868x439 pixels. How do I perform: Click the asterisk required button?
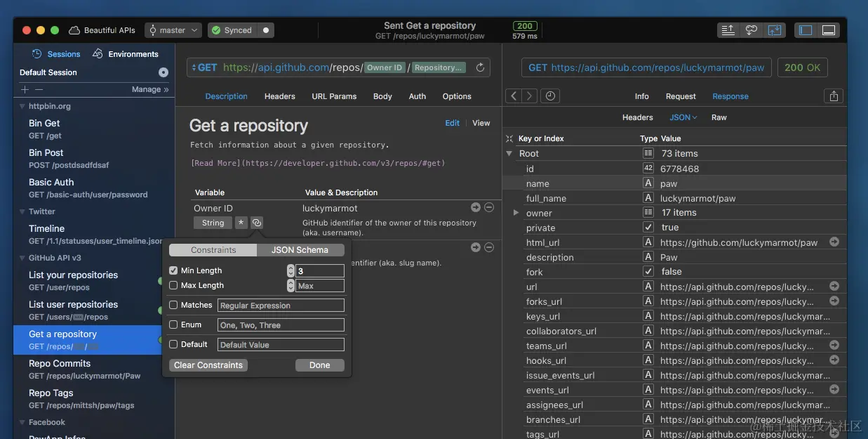[241, 223]
